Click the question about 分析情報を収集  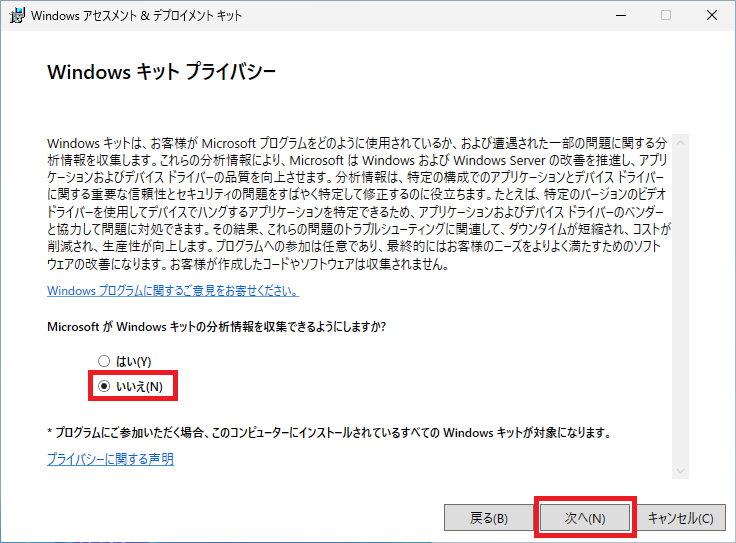pos(216,326)
